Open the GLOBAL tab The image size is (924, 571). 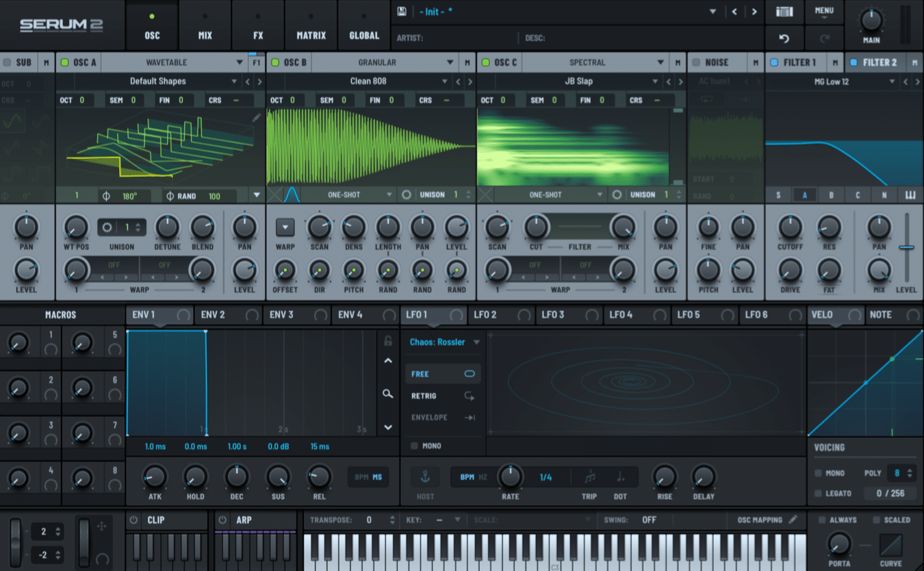[364, 25]
